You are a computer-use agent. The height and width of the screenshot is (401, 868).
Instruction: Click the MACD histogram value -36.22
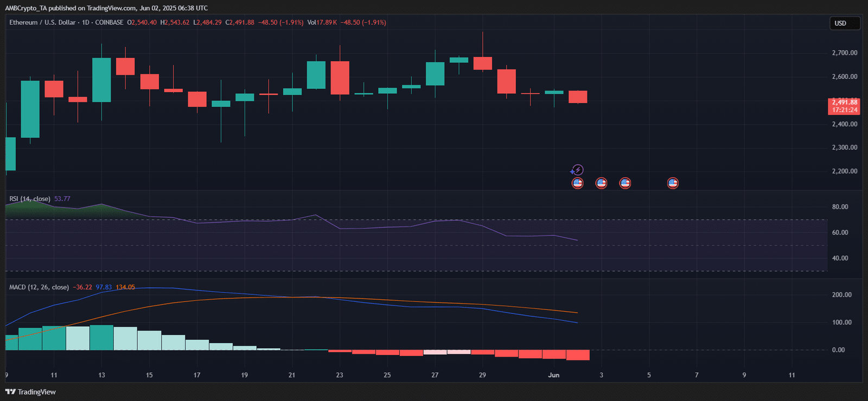coord(82,287)
